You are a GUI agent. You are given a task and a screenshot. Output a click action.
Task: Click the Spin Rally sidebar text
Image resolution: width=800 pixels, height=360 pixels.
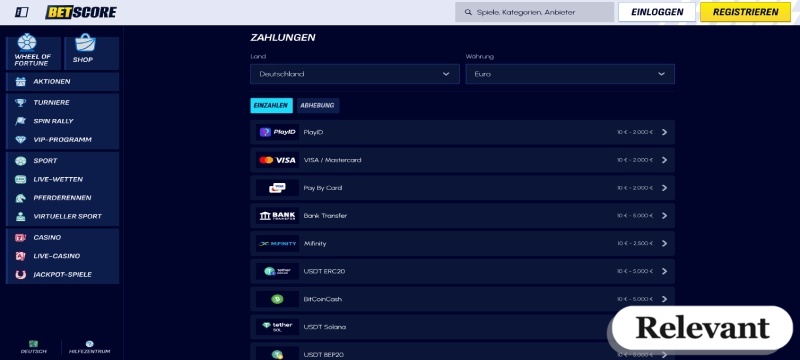[54, 121]
